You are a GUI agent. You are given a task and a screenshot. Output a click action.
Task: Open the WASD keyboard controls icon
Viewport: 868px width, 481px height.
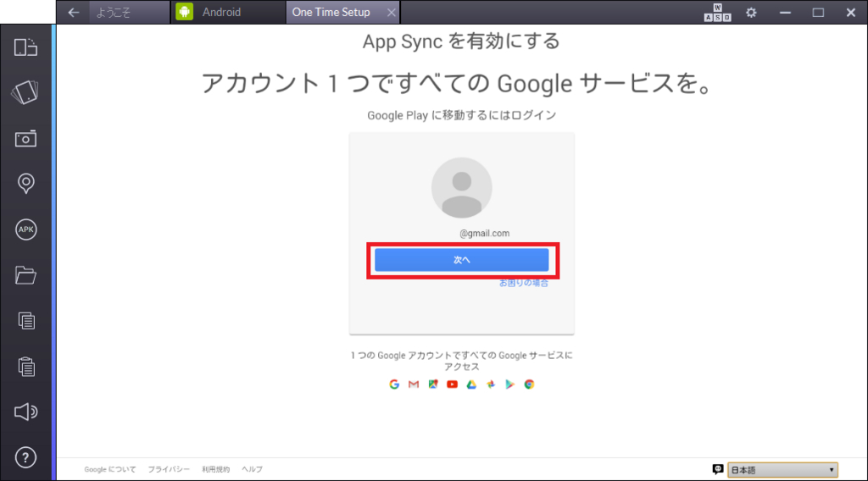click(x=717, y=12)
